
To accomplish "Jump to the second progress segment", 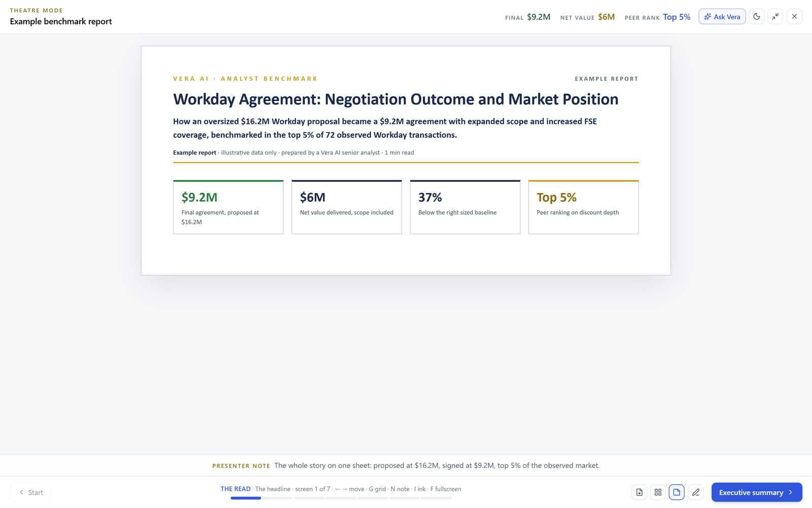I will click(278, 498).
